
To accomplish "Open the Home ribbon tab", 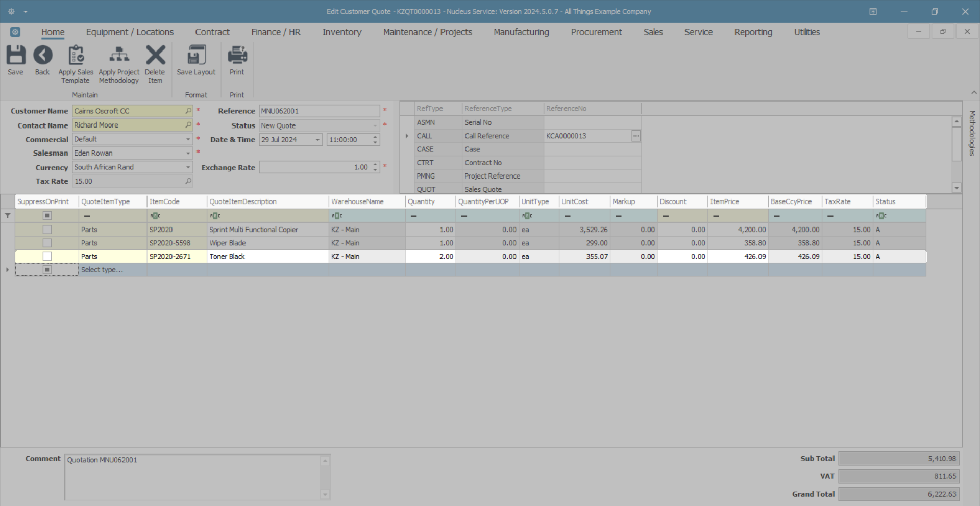I will click(x=53, y=32).
